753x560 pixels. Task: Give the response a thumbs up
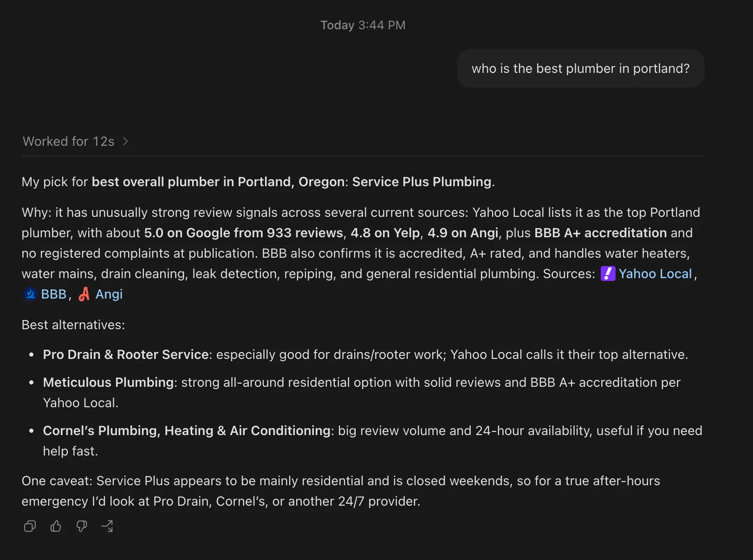point(56,526)
